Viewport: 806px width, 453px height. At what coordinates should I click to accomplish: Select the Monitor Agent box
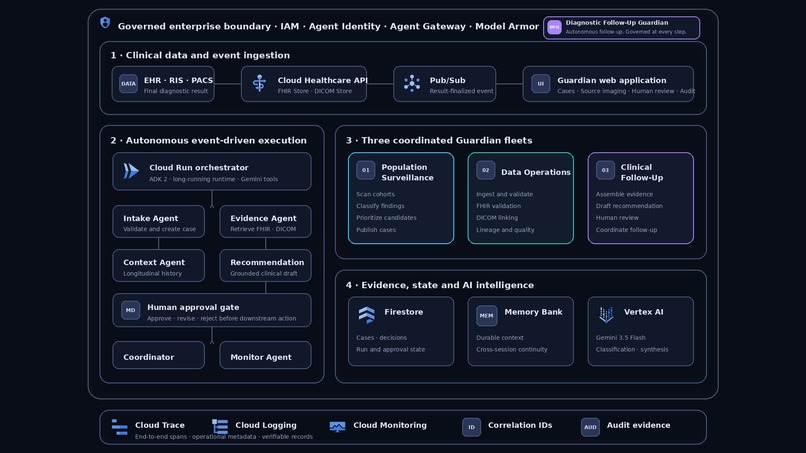coord(265,355)
